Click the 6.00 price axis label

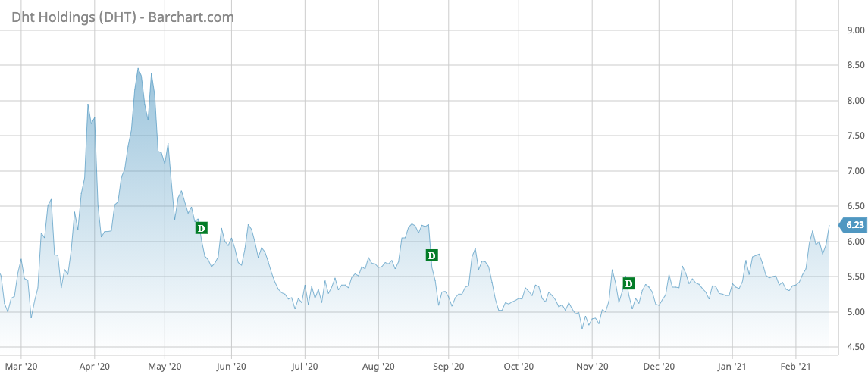(855, 242)
